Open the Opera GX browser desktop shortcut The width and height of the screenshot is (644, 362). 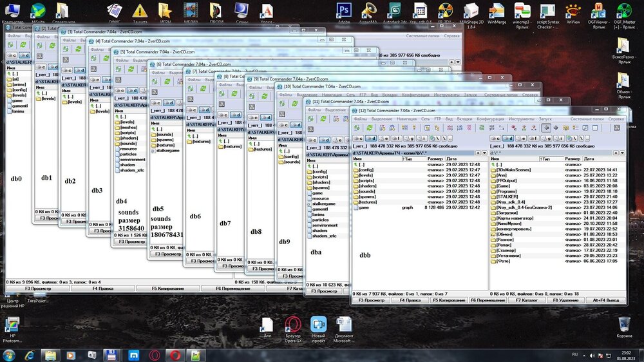tap(293, 325)
